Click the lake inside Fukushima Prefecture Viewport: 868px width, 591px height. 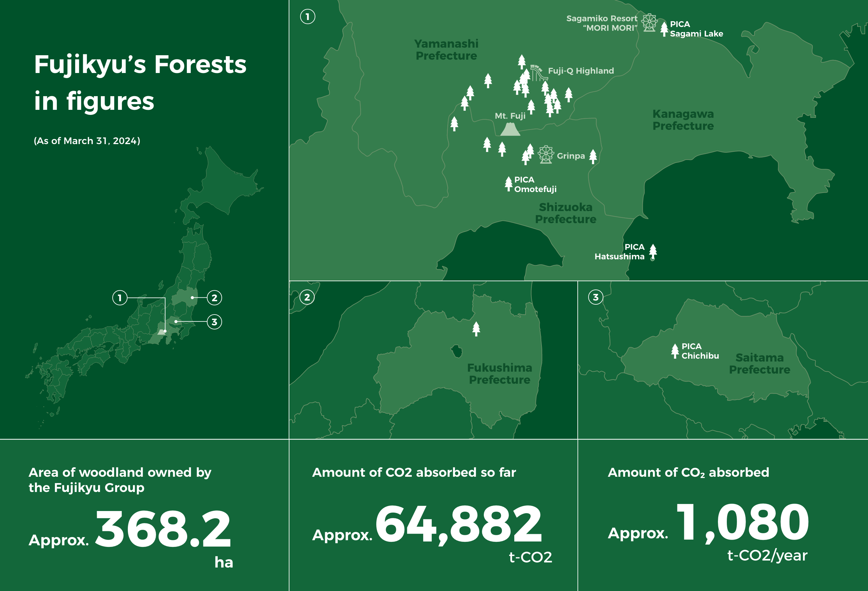click(x=457, y=351)
